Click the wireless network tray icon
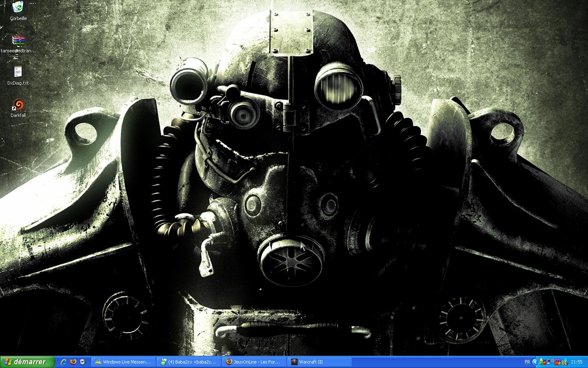Viewport: 588px width, 368px height. (550, 362)
